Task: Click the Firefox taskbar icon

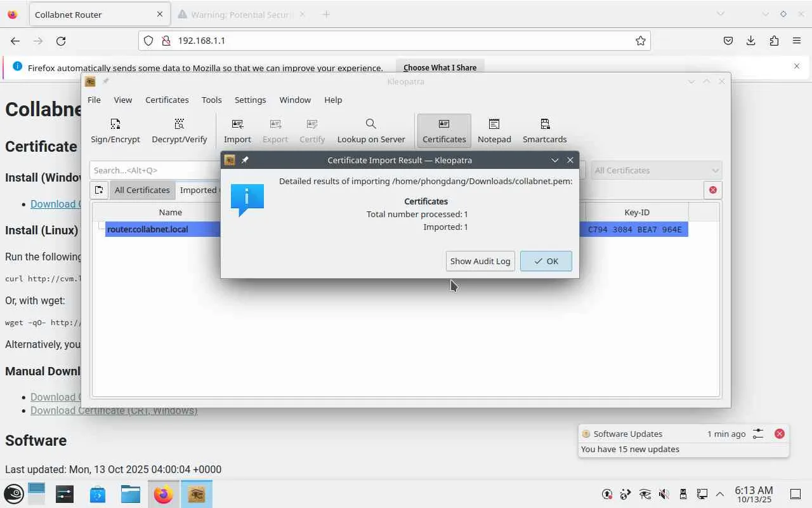Action: click(164, 494)
